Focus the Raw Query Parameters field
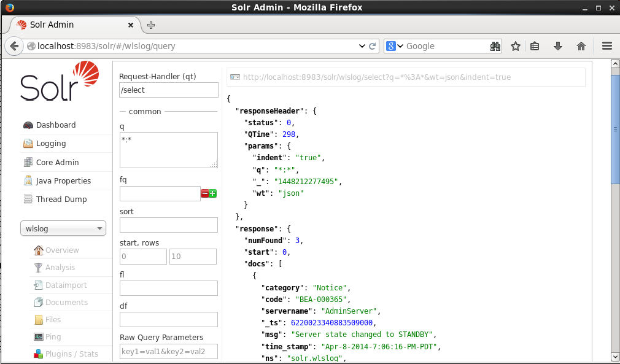The width and height of the screenshot is (620, 364). (x=169, y=351)
